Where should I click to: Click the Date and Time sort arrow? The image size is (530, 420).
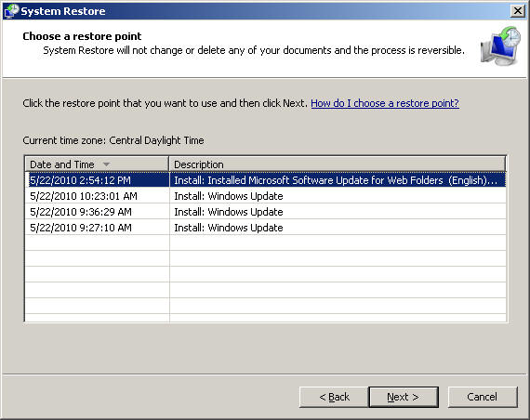(x=106, y=164)
